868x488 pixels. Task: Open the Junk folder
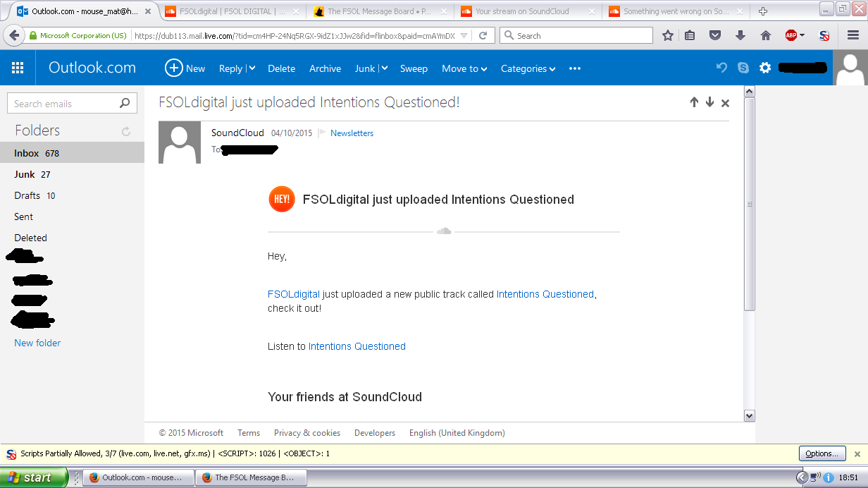tap(72, 174)
